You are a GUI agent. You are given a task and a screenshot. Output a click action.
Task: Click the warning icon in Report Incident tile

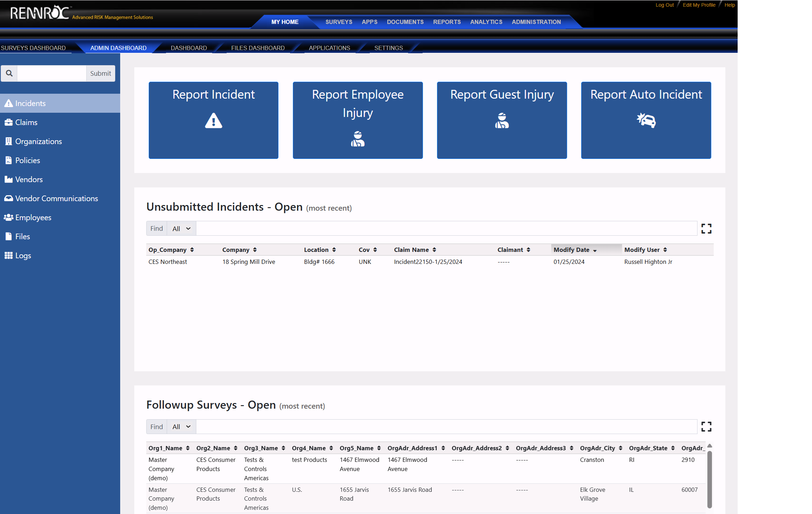214,120
